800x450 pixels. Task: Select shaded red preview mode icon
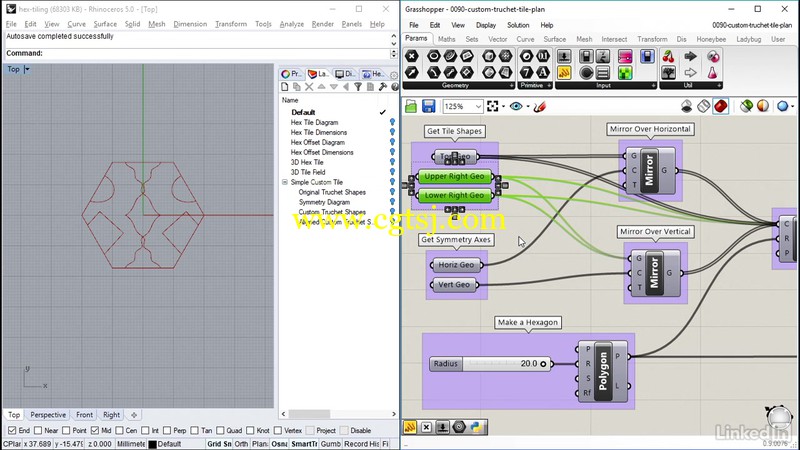[720, 106]
